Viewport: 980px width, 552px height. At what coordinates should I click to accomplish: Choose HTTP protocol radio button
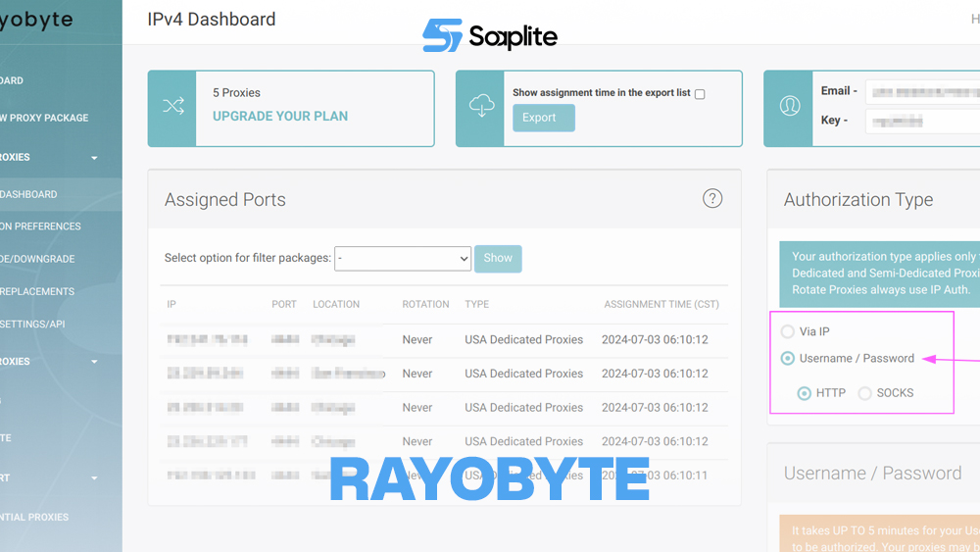pyautogui.click(x=805, y=393)
